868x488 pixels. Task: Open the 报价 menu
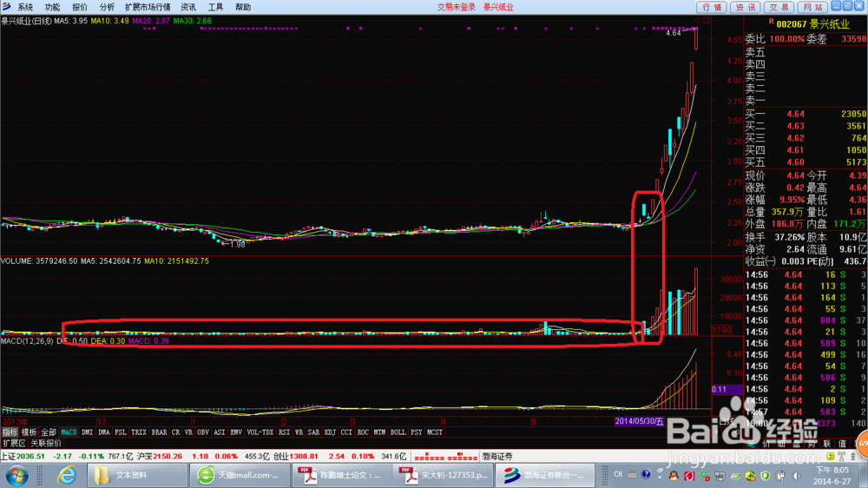(80, 7)
